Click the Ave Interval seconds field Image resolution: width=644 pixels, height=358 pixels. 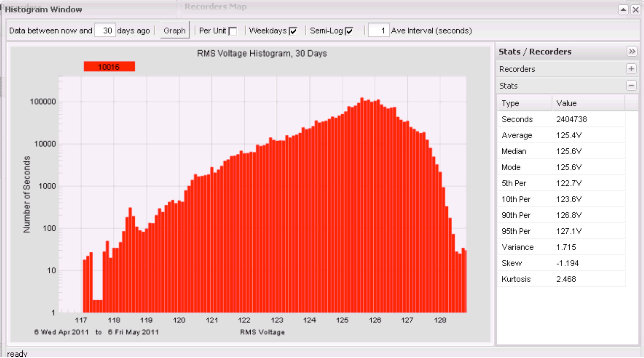379,30
